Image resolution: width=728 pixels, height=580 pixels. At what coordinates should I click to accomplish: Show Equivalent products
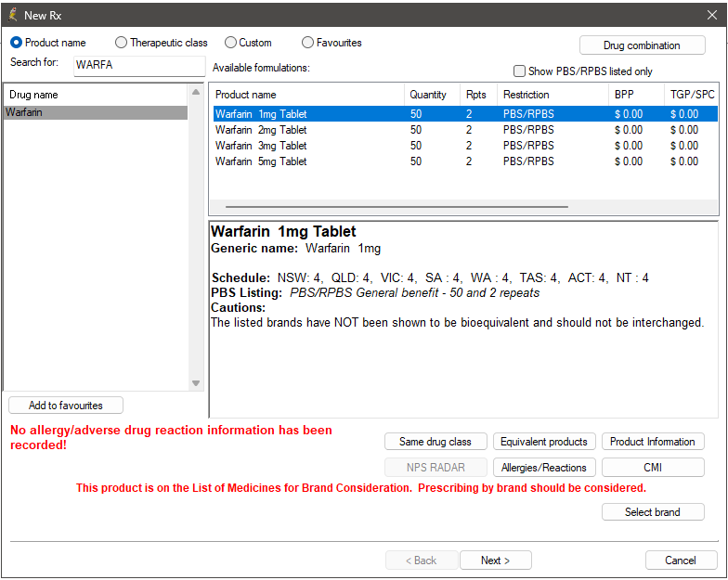click(x=544, y=442)
